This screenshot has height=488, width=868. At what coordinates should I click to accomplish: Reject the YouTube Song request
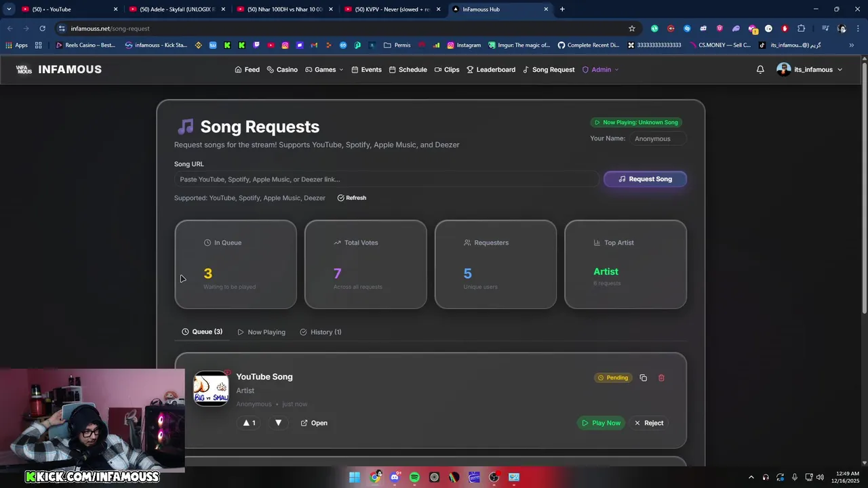[x=649, y=423]
